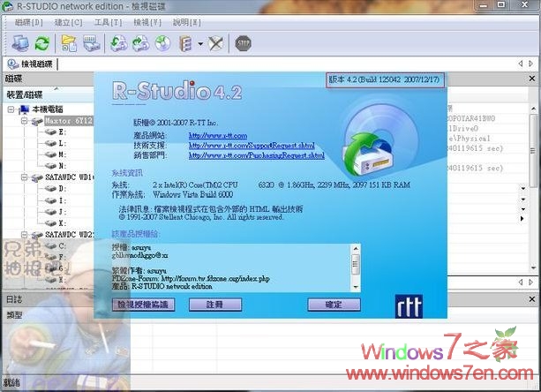Click the red STOP icon in toolbar

pyautogui.click(x=243, y=42)
